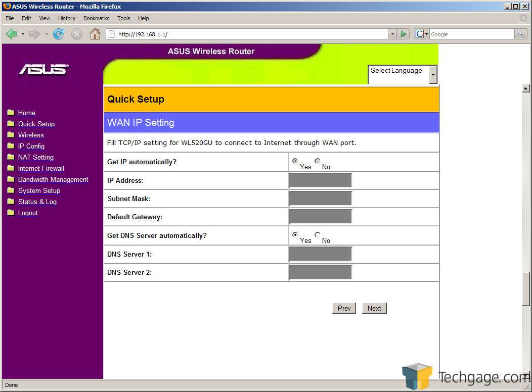Open the Home link in sidebar
Image resolution: width=532 pixels, height=392 pixels.
26,113
